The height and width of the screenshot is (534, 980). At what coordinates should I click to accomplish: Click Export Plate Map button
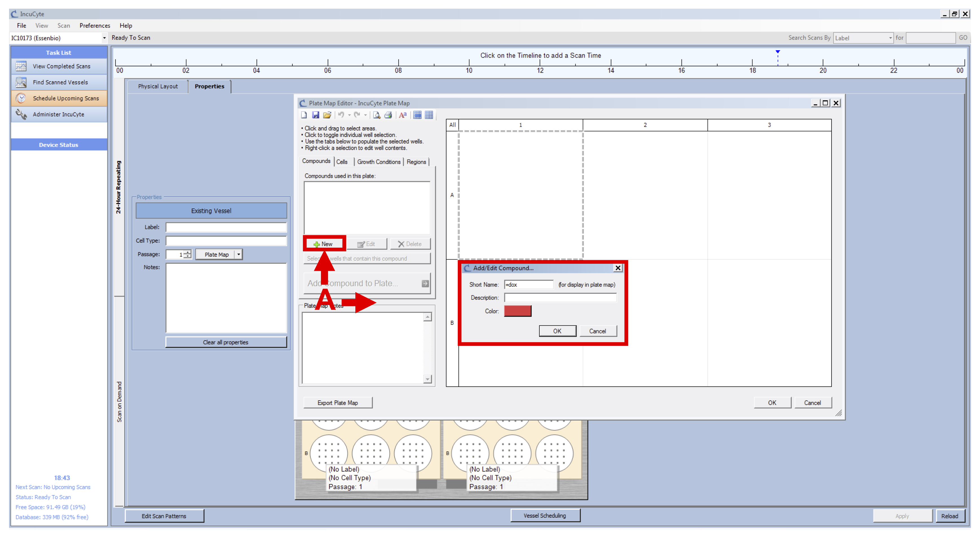pyautogui.click(x=338, y=403)
